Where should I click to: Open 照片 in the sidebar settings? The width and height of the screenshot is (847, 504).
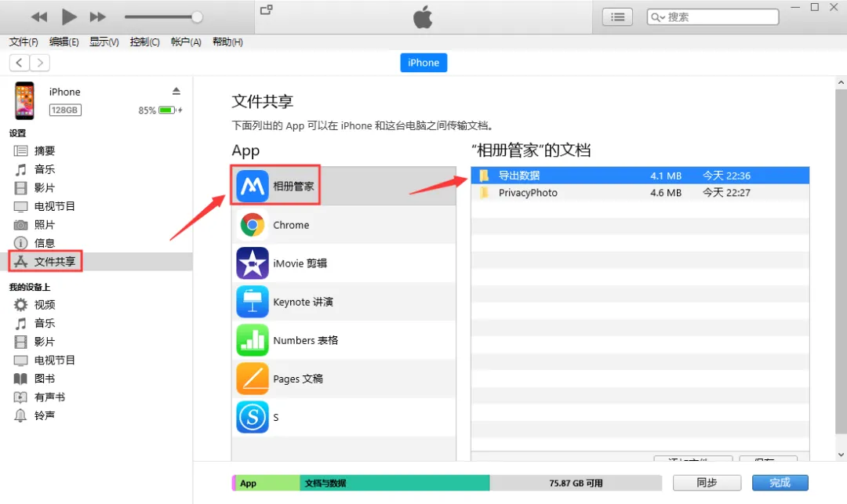45,225
